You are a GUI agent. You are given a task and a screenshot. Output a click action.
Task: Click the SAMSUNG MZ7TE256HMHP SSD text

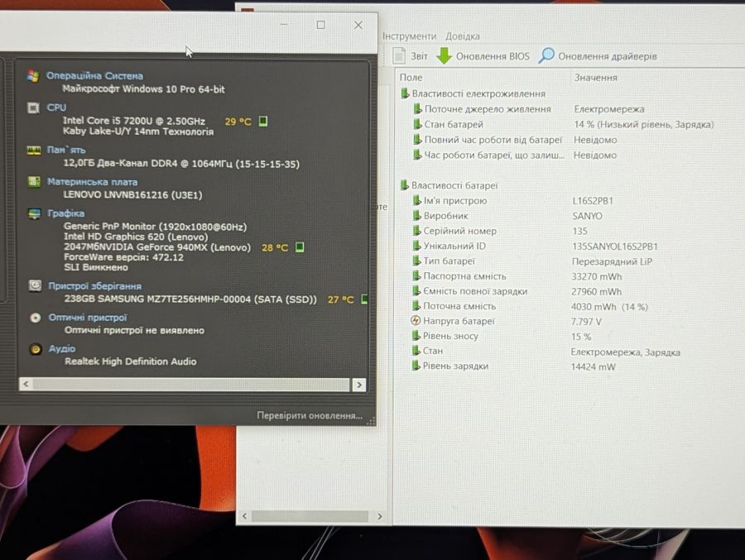[190, 299]
